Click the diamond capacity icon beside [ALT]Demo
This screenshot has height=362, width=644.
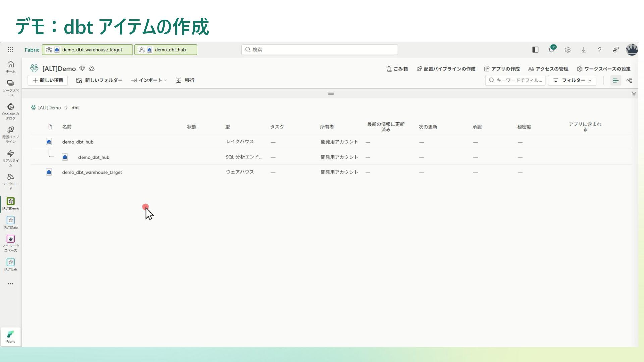82,69
